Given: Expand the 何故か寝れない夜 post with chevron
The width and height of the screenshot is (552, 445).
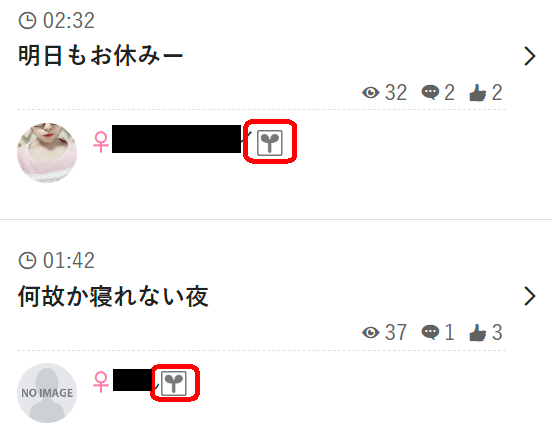Looking at the screenshot, I should click(529, 296).
